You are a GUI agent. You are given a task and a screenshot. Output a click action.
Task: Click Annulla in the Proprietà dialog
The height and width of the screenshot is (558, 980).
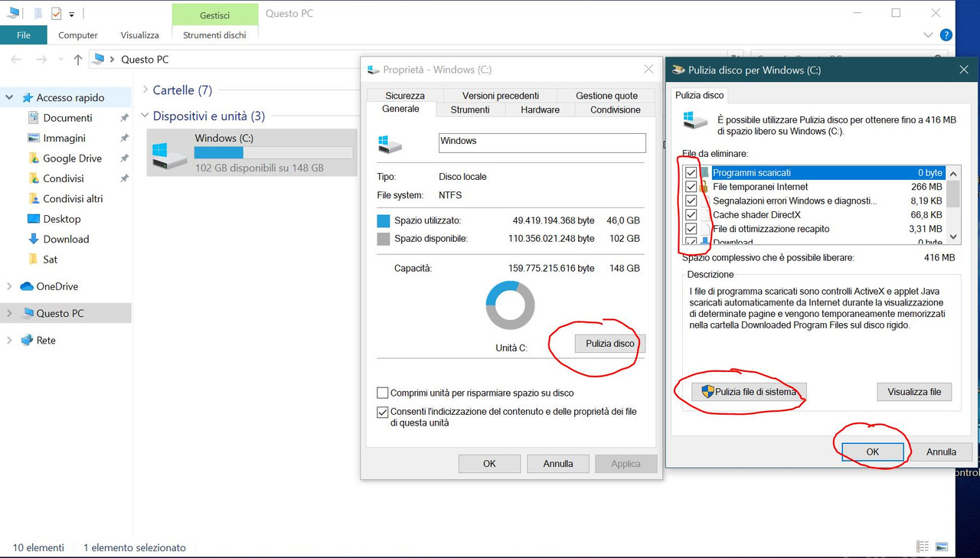tap(558, 463)
